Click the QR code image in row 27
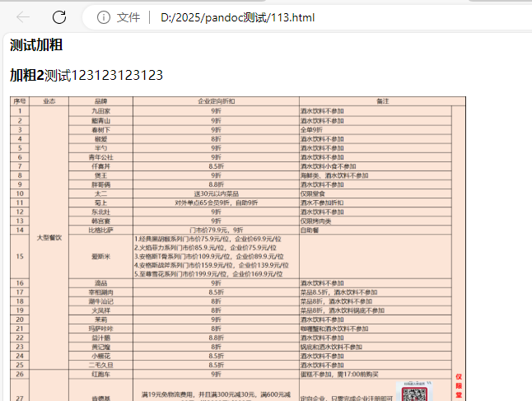 414,391
